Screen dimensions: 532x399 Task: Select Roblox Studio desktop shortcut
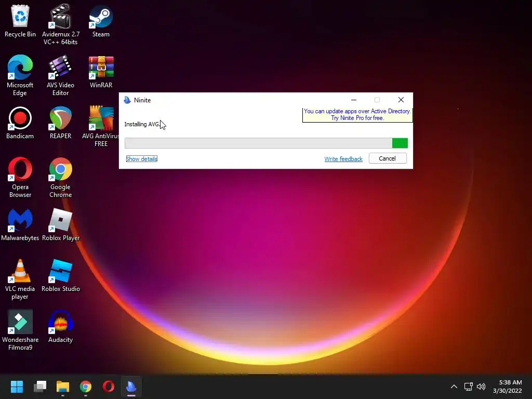(60, 275)
